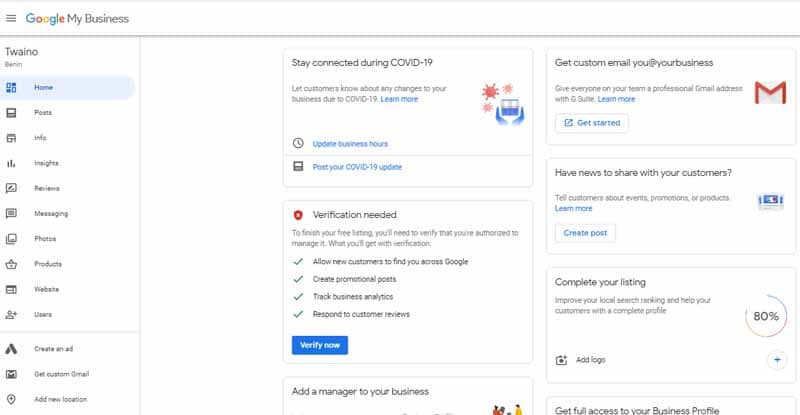Click the custom Gmail envelope icon
The image size is (800, 415).
(11, 374)
